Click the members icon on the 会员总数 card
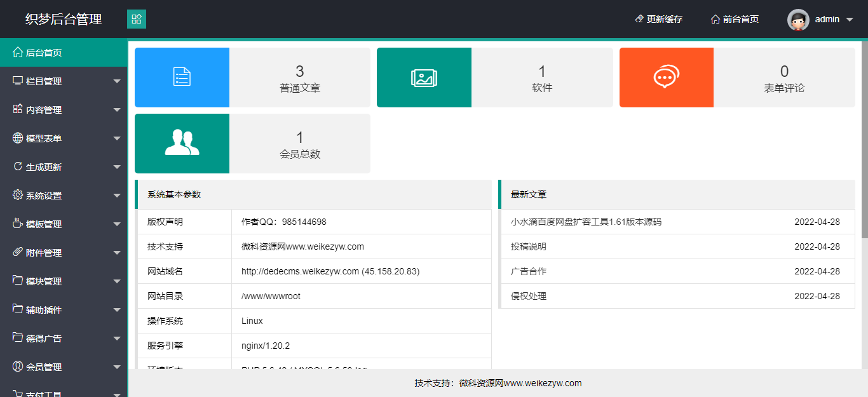868x397 pixels. click(x=182, y=143)
